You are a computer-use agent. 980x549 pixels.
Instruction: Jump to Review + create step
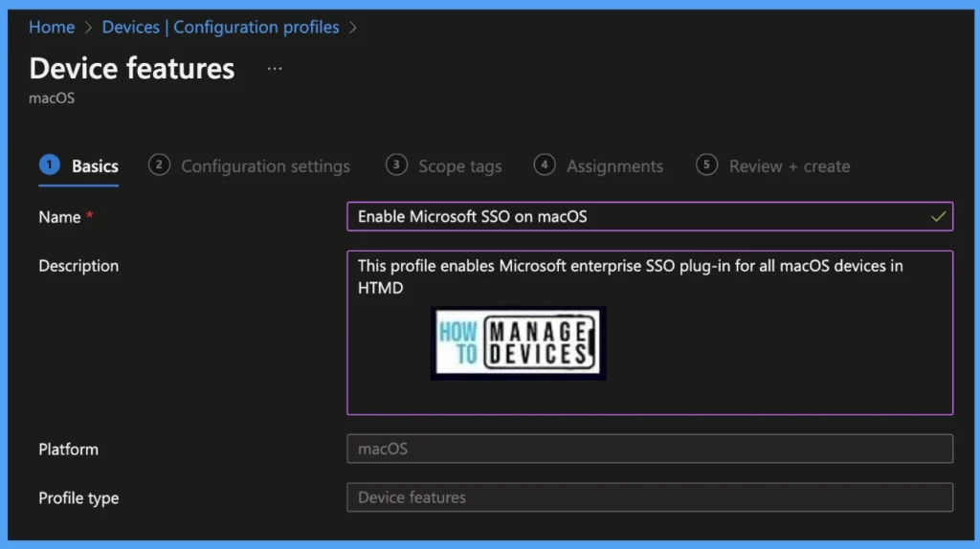point(772,166)
